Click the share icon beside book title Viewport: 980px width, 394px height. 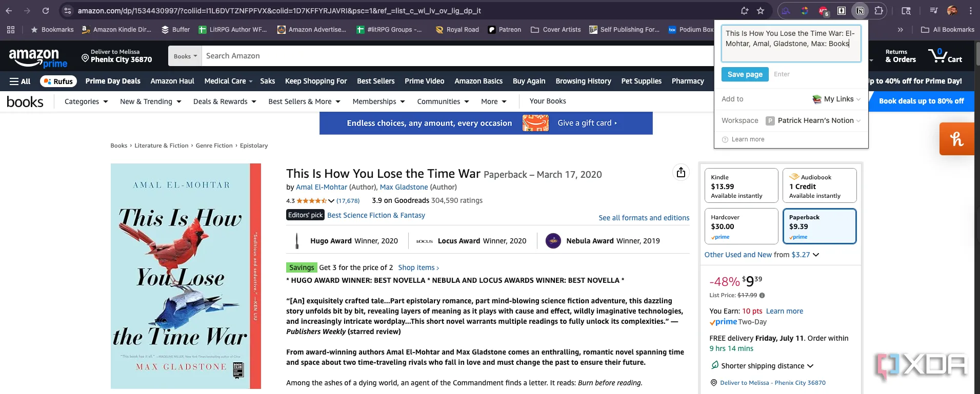[x=681, y=173]
